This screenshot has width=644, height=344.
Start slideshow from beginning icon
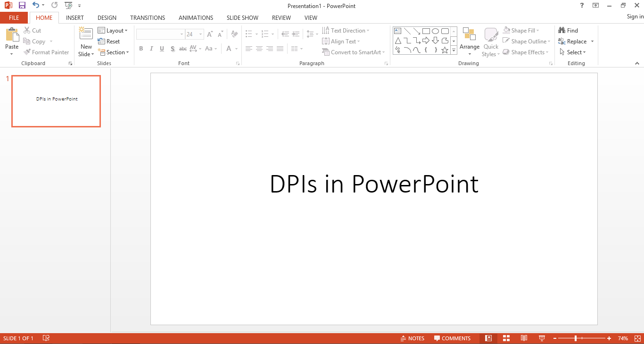(69, 6)
